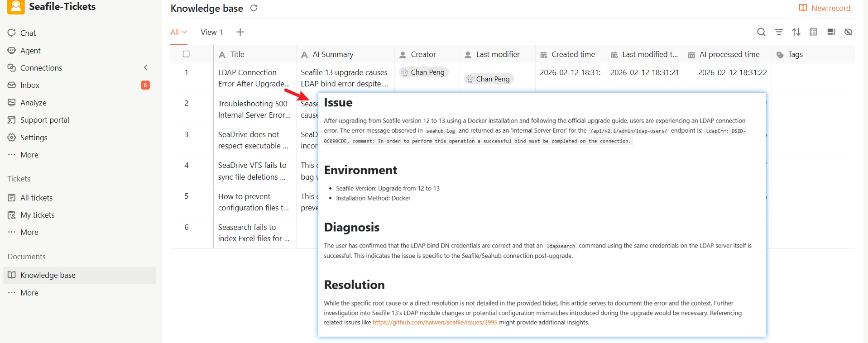This screenshot has width=868, height=343.
Task: Open the sort tool icon
Action: (x=796, y=32)
